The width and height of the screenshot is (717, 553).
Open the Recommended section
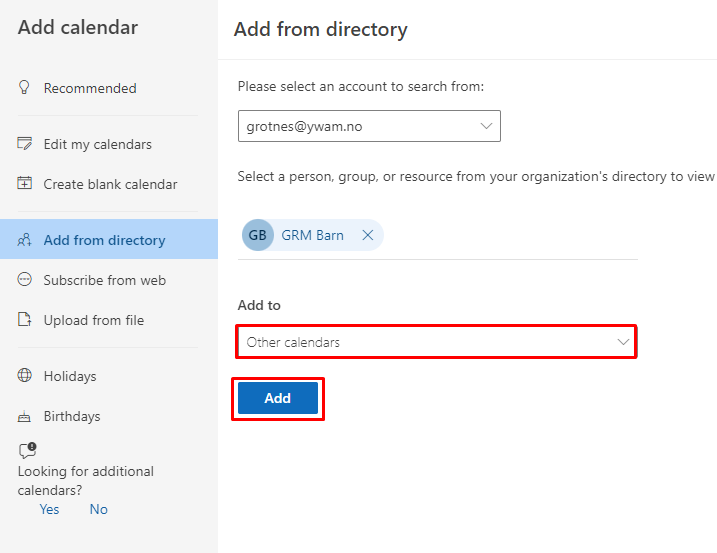(x=90, y=88)
